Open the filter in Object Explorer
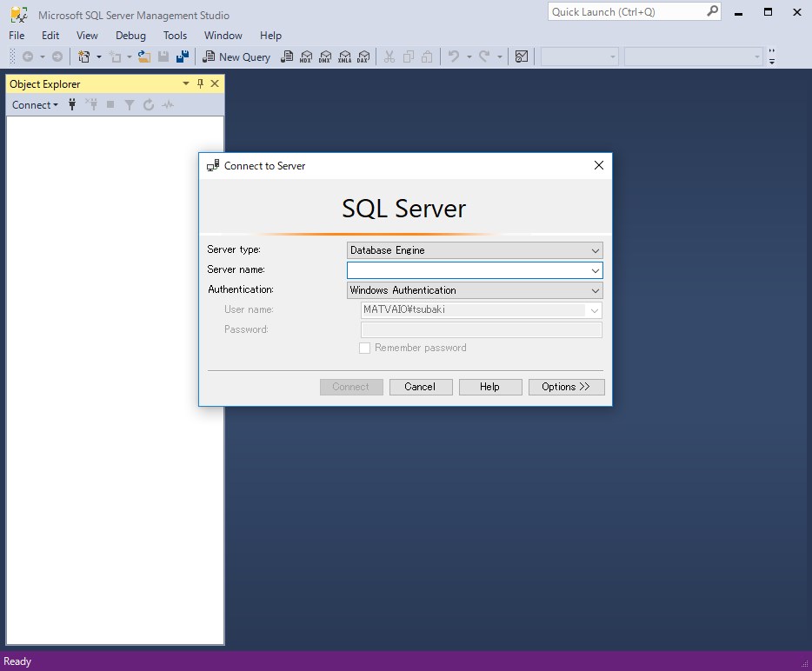 tap(129, 104)
